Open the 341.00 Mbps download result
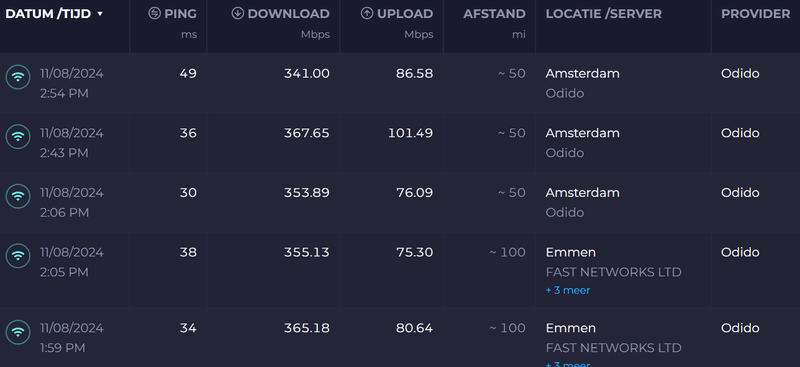 click(x=307, y=74)
